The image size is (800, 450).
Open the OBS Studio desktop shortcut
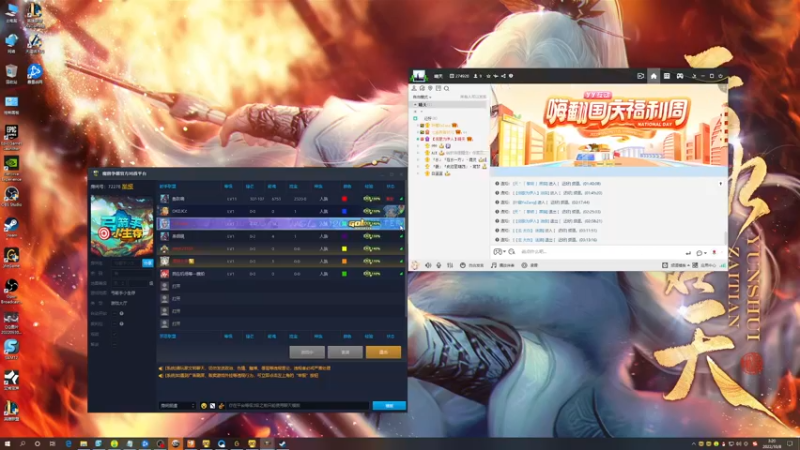(x=11, y=196)
